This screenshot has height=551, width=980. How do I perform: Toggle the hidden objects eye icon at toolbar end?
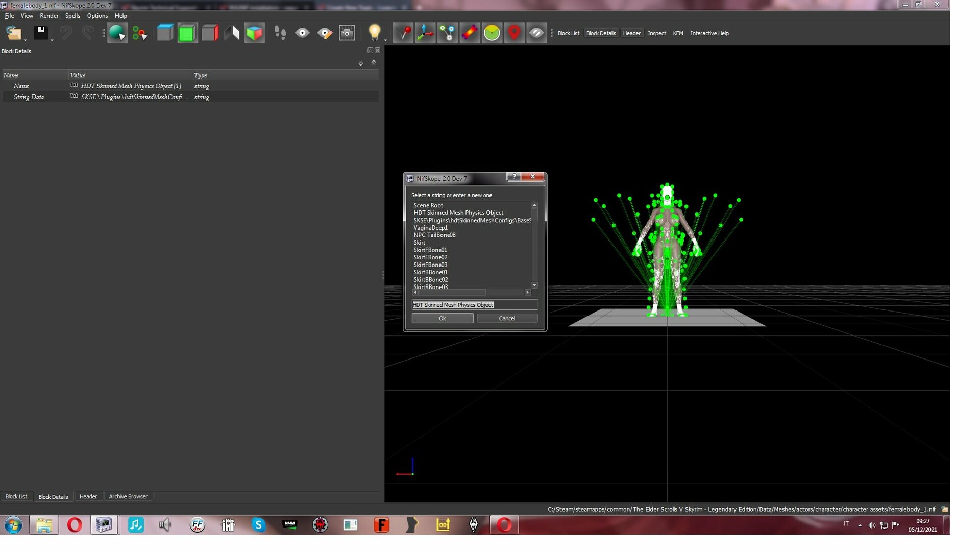coord(536,33)
